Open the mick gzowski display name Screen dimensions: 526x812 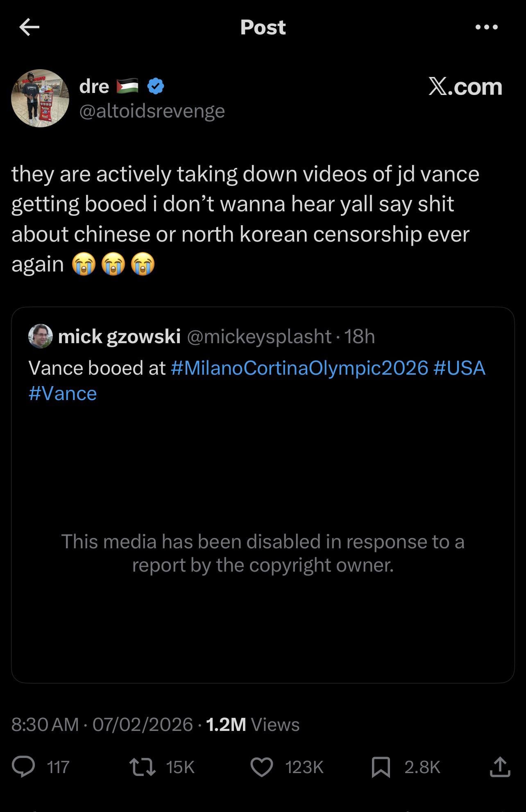(119, 337)
